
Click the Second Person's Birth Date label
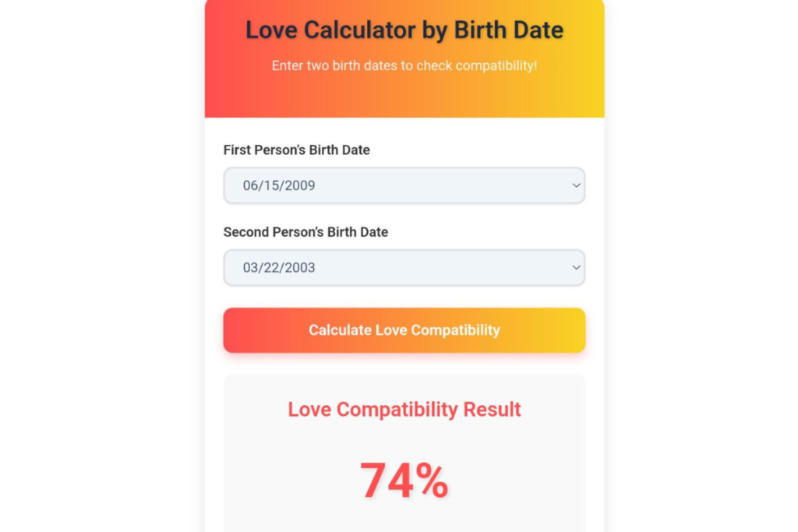coord(305,231)
